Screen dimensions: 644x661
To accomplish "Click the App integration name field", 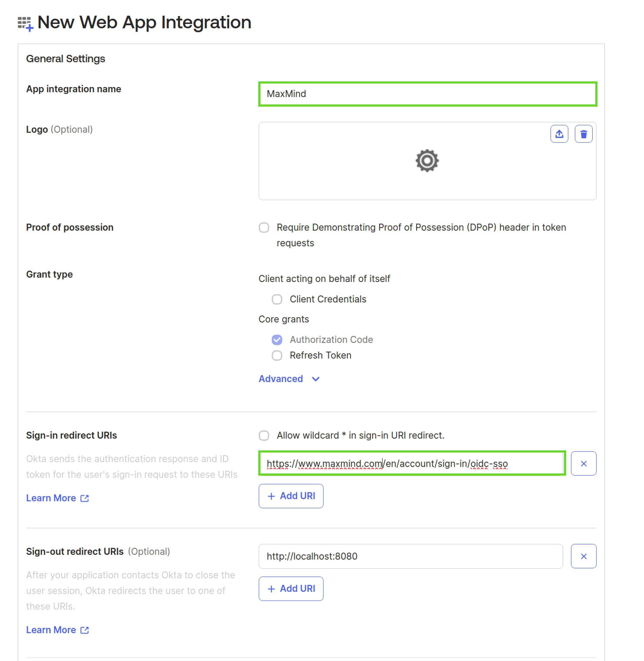I will (x=427, y=94).
